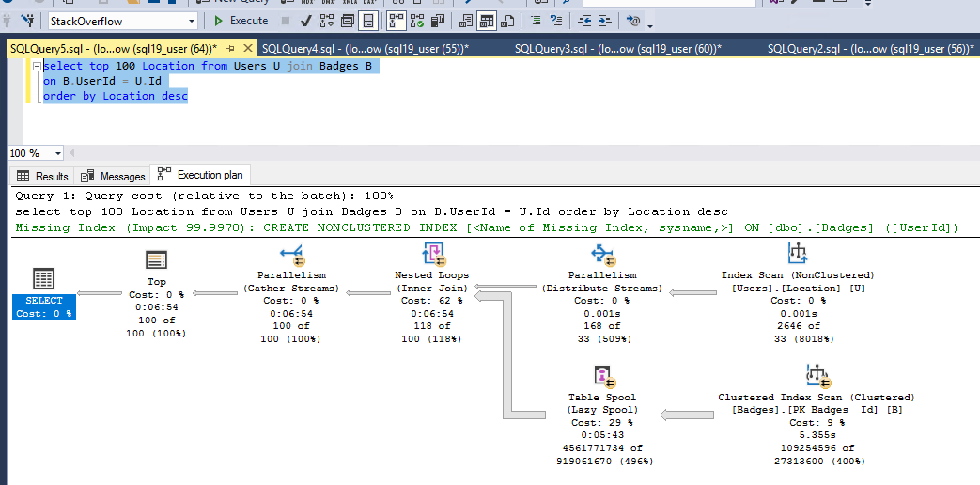
Task: Click the Connect plug icon in toolbar
Action: 8,22
